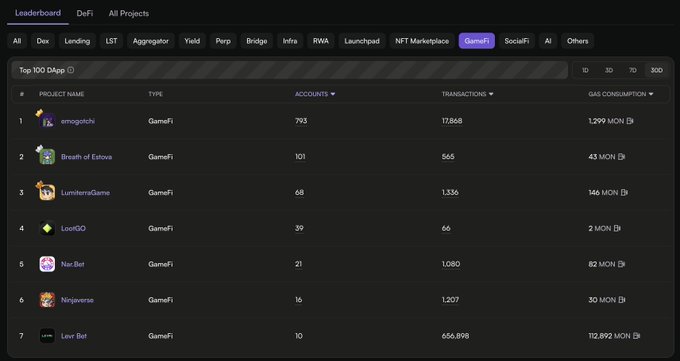Filter by the Aggregator category
The height and width of the screenshot is (361, 680).
(151, 41)
